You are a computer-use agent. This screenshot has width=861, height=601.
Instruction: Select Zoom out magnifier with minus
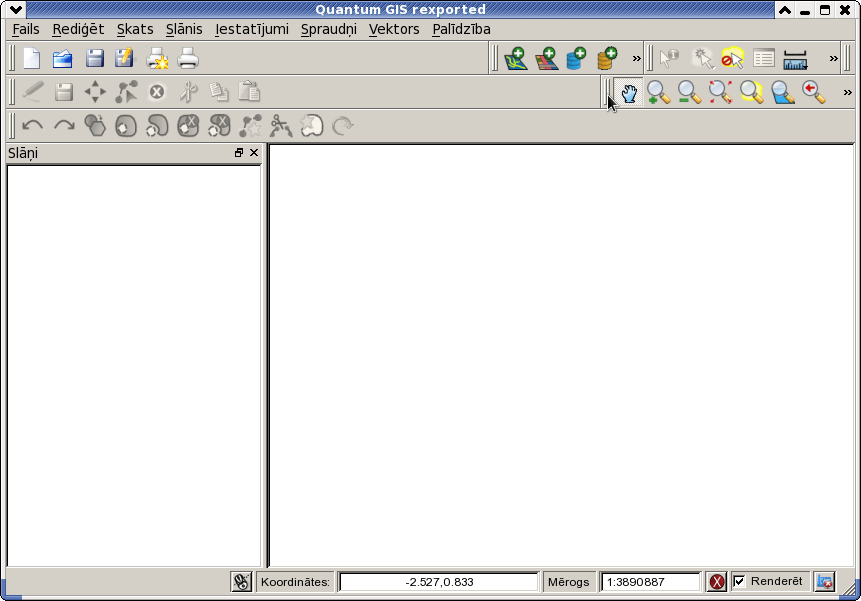coord(689,92)
